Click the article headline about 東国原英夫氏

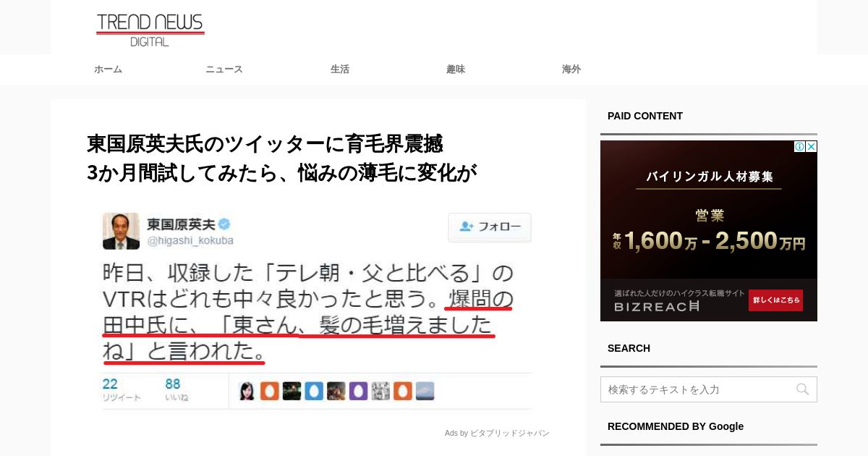(282, 158)
